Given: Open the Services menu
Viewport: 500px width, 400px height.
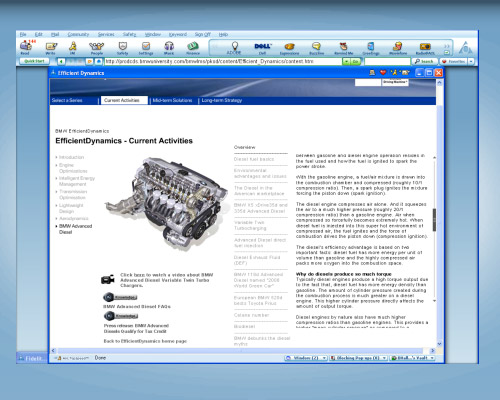Looking at the screenshot, I should pyautogui.click(x=106, y=34).
